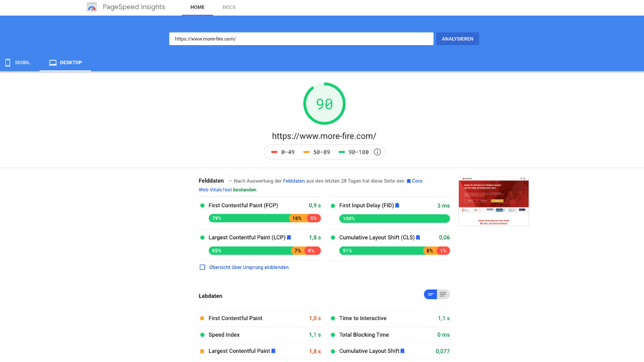Click the Time to Interactive row label

click(x=363, y=318)
